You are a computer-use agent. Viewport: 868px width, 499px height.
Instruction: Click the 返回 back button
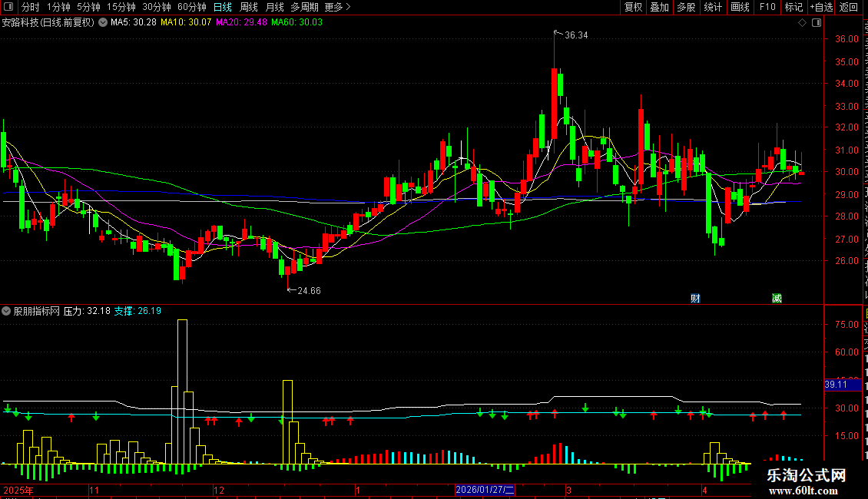pos(849,7)
